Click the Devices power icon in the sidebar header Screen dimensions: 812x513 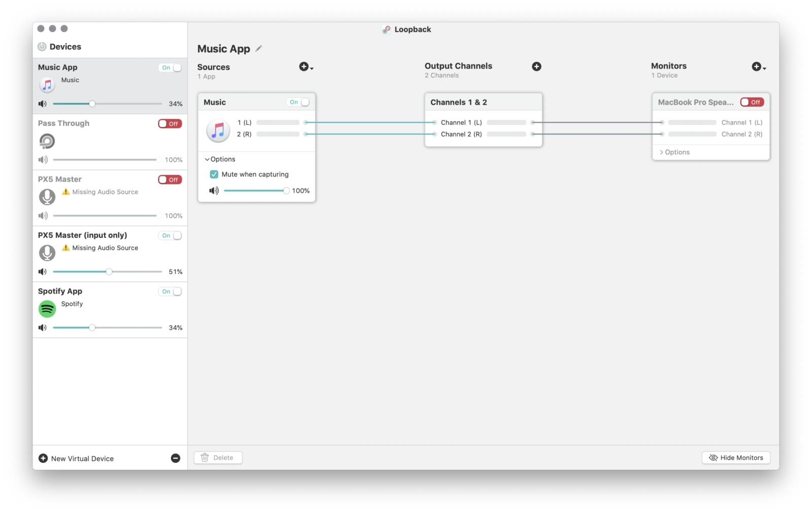click(x=42, y=47)
